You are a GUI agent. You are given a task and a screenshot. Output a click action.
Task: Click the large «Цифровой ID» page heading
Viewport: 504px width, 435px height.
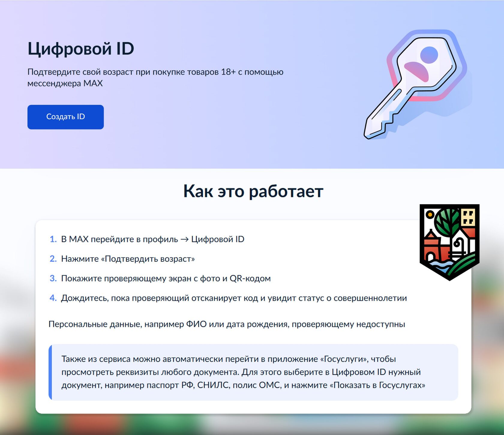coord(81,49)
